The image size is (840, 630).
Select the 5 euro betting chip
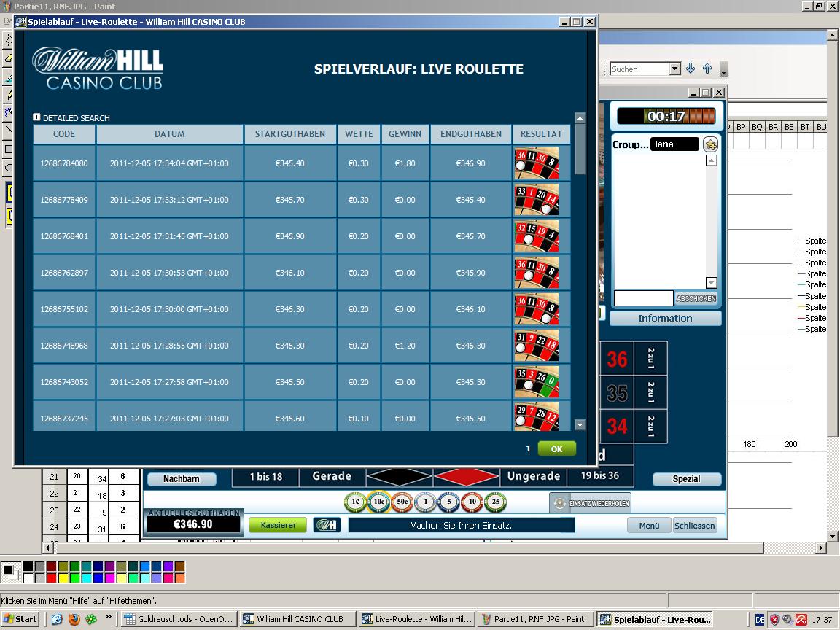[449, 502]
